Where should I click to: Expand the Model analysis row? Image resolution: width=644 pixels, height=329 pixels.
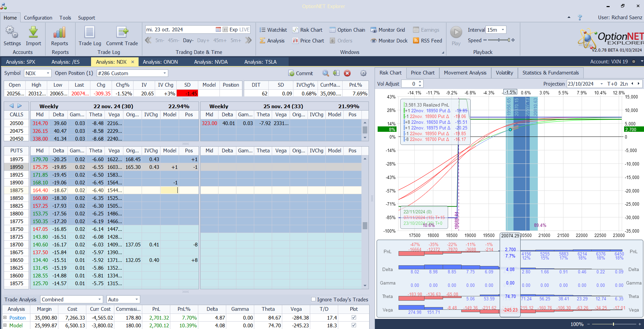point(5,325)
